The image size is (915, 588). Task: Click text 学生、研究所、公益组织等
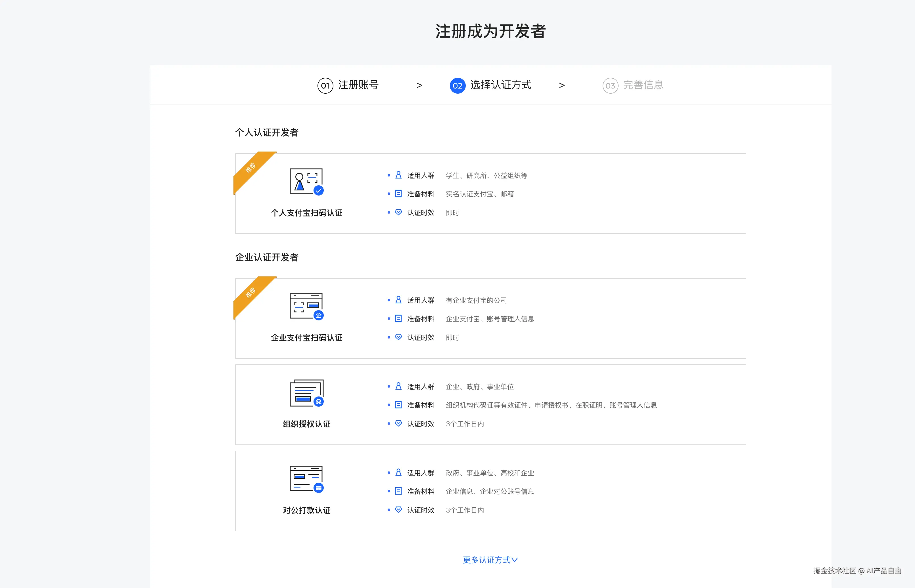(x=486, y=176)
